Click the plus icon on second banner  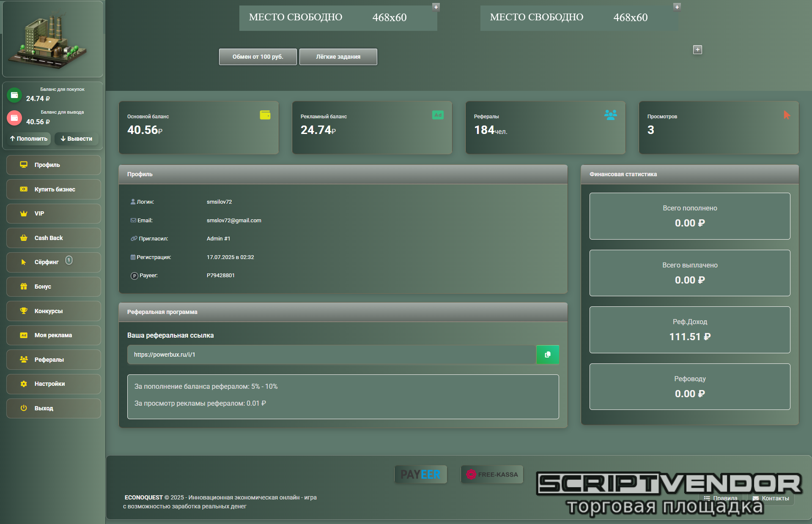coord(677,7)
